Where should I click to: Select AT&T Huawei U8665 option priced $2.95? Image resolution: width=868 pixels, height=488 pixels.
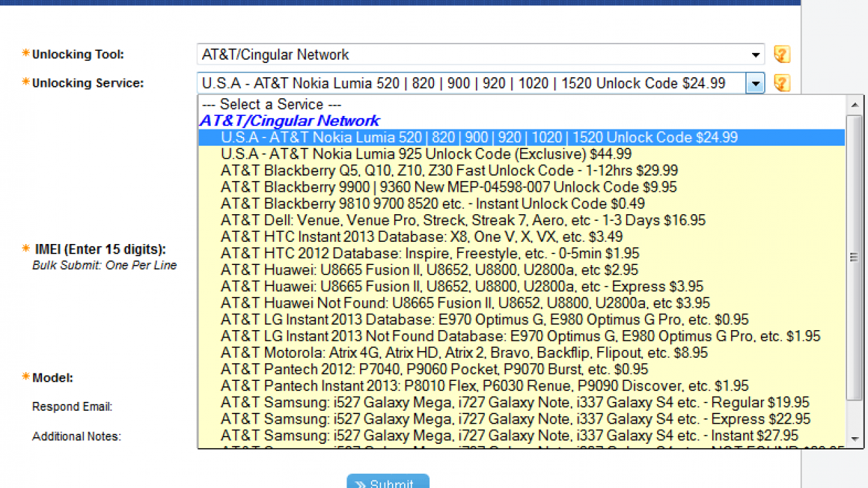[521, 270]
